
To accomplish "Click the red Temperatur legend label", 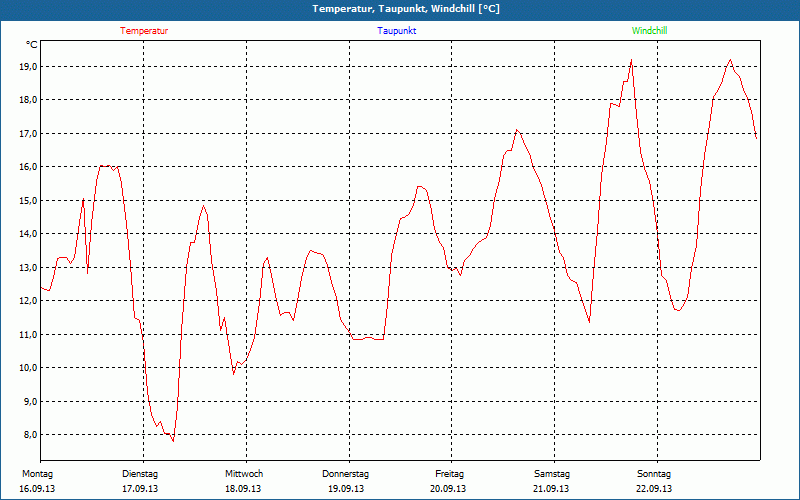I will tap(144, 31).
